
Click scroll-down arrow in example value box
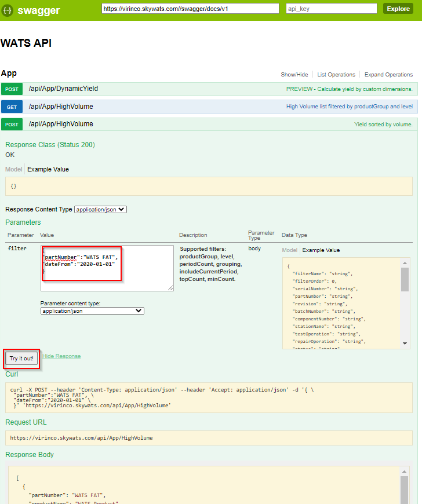tap(405, 344)
